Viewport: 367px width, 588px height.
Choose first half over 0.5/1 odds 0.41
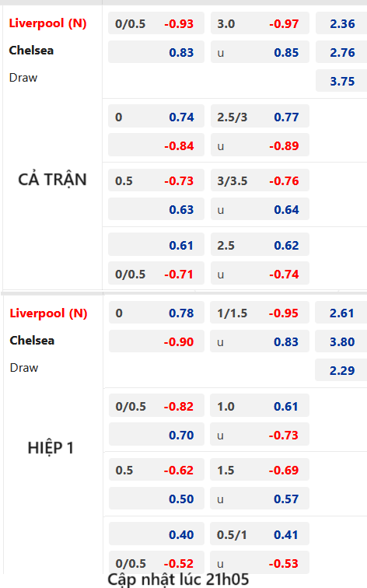[x=260, y=534]
